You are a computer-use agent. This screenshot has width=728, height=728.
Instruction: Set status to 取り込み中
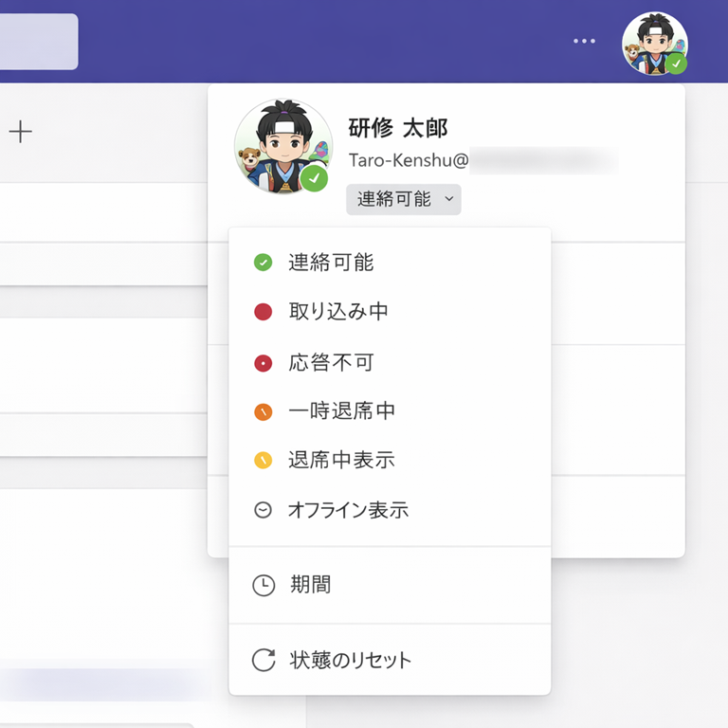[338, 312]
